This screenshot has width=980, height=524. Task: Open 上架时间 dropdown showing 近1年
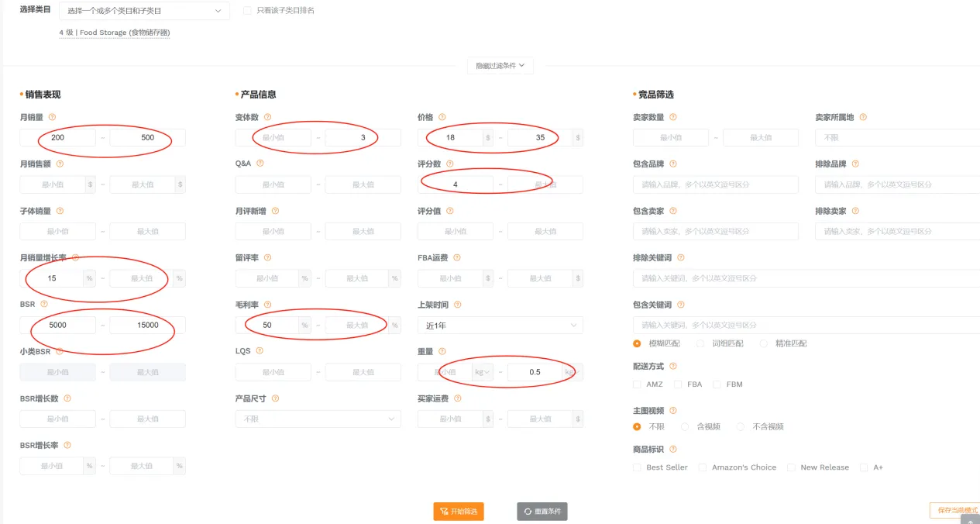click(x=500, y=326)
